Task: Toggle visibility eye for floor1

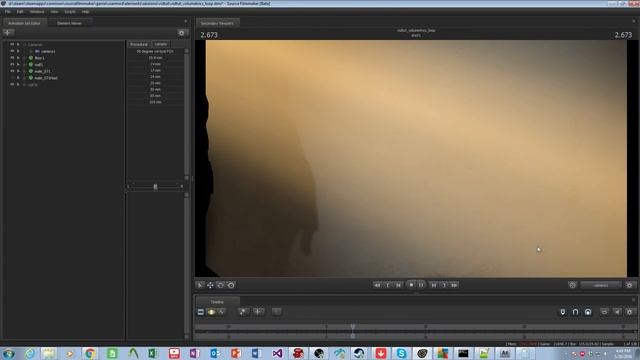Action: click(x=12, y=58)
